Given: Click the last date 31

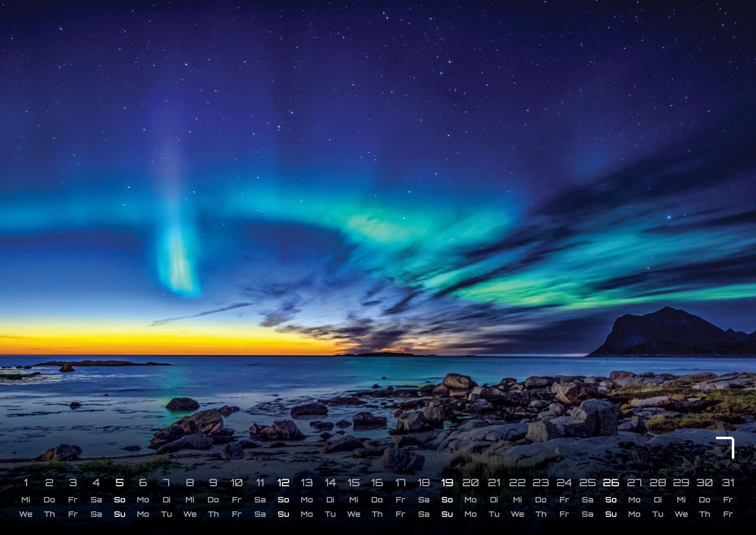Looking at the screenshot, I should (x=728, y=483).
